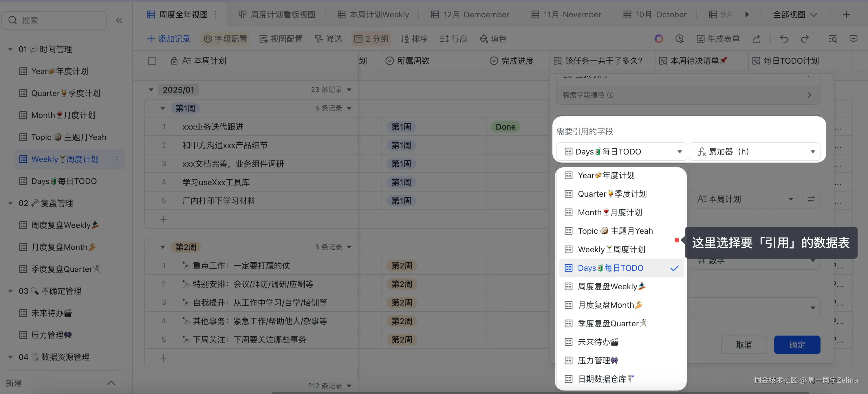Switch to 11月-November tab

click(x=566, y=14)
